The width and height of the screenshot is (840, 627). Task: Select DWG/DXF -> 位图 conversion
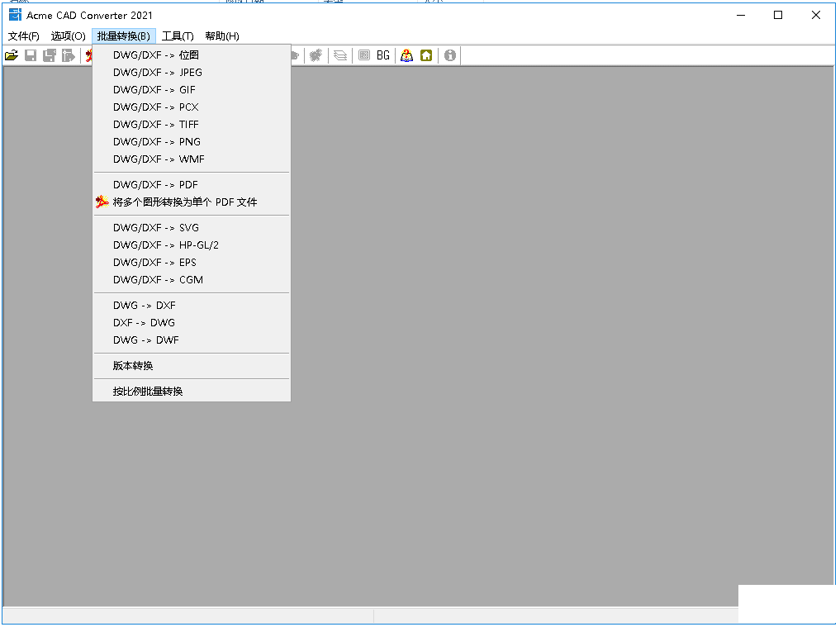tap(192, 55)
